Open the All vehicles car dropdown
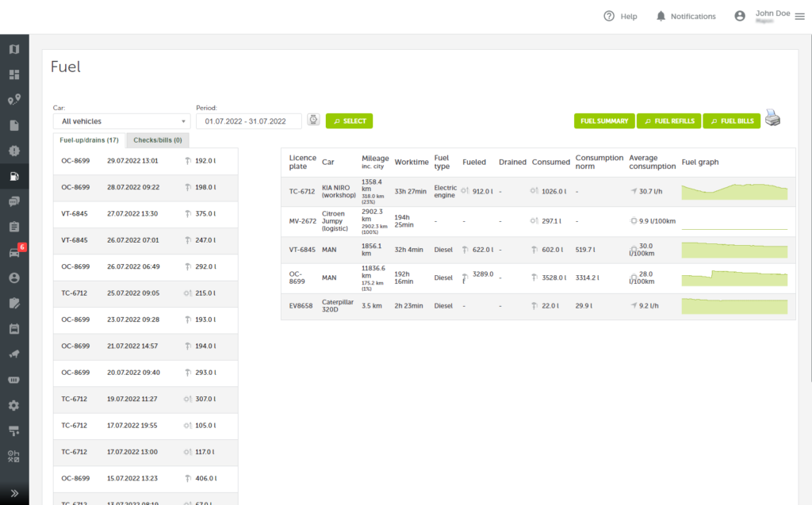 121,121
